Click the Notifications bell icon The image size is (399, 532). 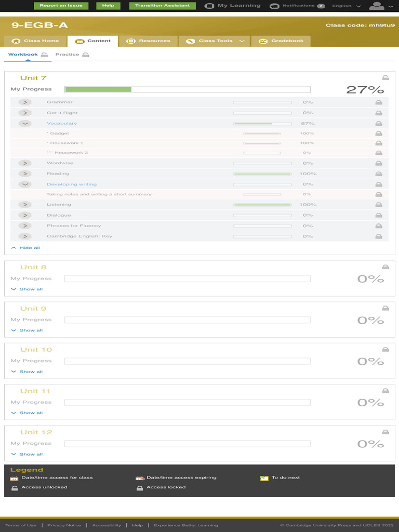(274, 6)
